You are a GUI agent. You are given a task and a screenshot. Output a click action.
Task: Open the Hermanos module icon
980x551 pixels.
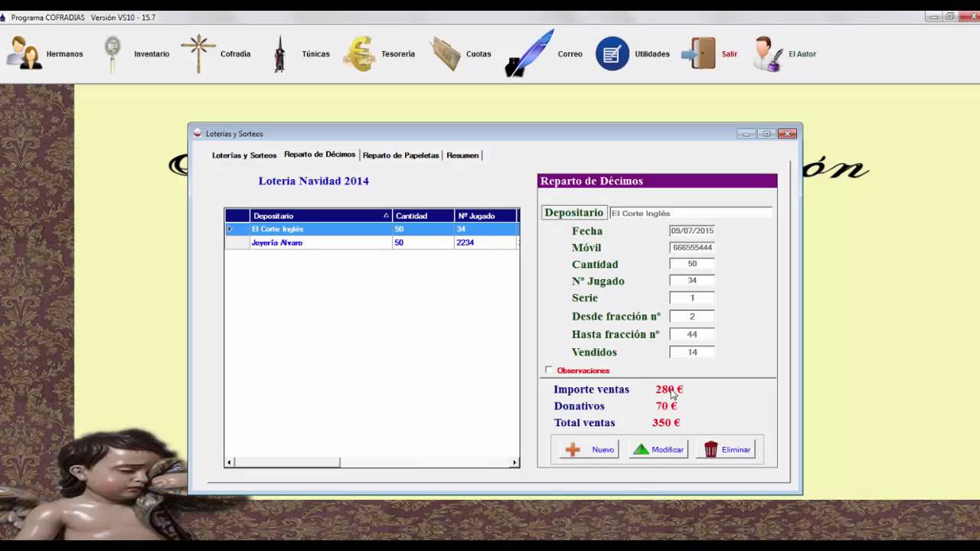pos(24,53)
